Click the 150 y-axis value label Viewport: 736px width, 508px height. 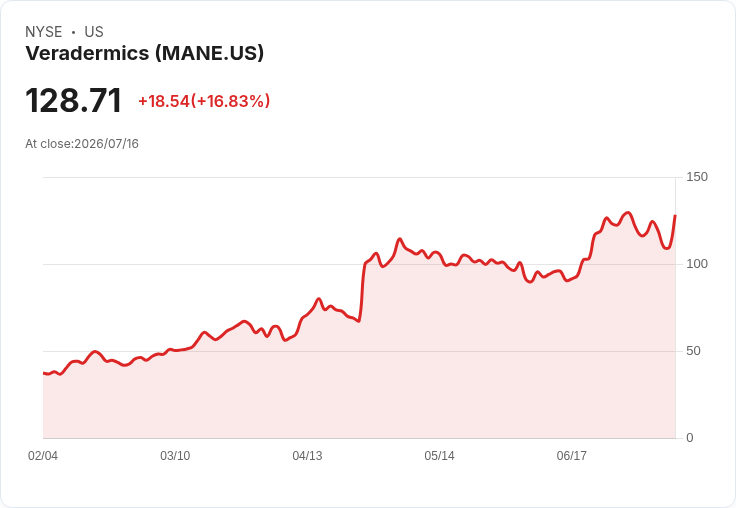(697, 177)
